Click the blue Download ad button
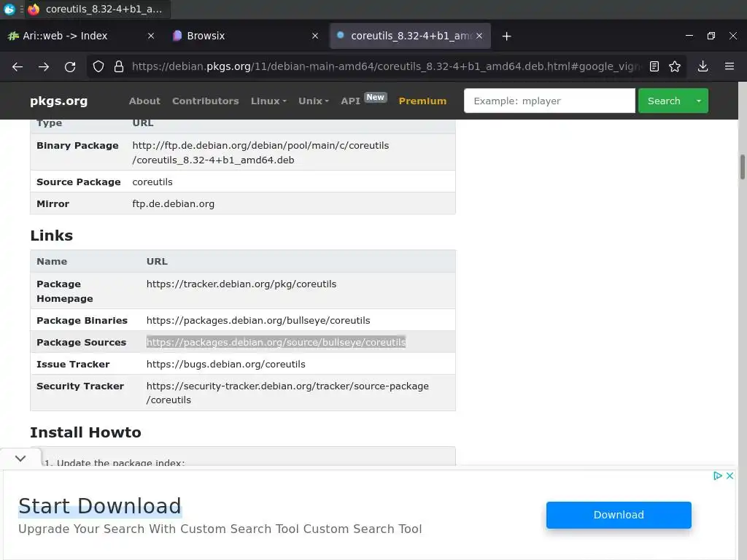Screen dimensions: 747x560 pos(619,515)
